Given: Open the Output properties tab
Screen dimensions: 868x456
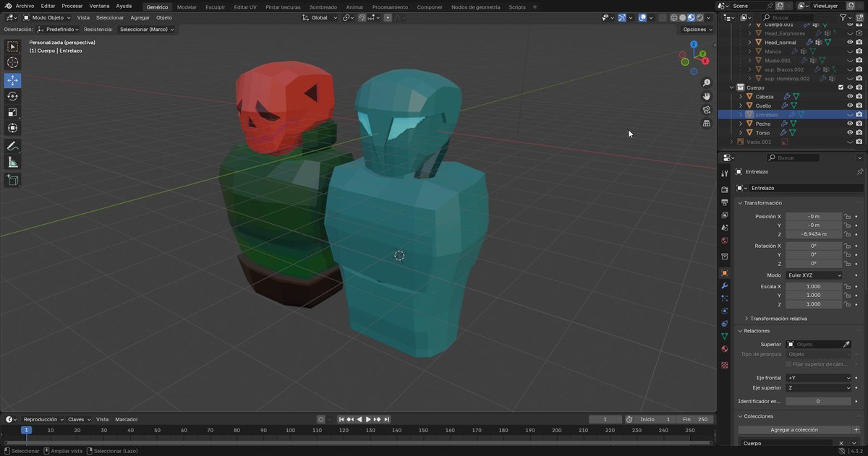Looking at the screenshot, I should pyautogui.click(x=724, y=202).
